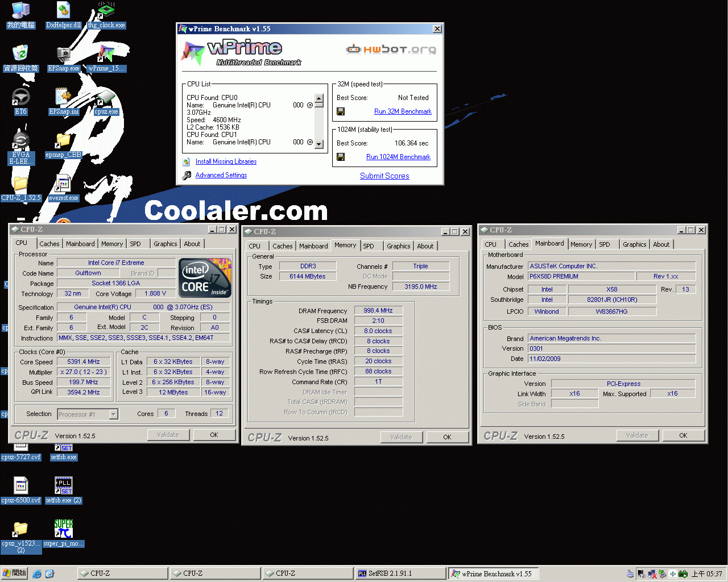The width and height of the screenshot is (728, 582).
Task: Click OK in the right CPU-Z Mainboard window
Action: [683, 435]
